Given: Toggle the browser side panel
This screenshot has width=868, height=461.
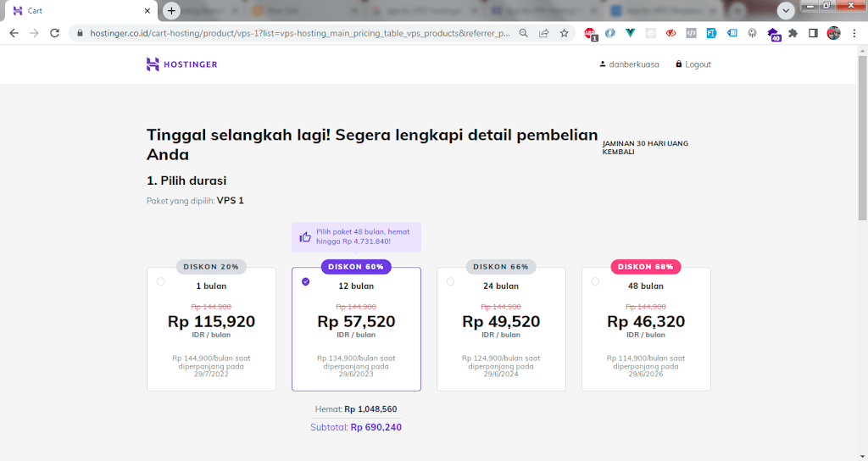Looking at the screenshot, I should (x=813, y=33).
